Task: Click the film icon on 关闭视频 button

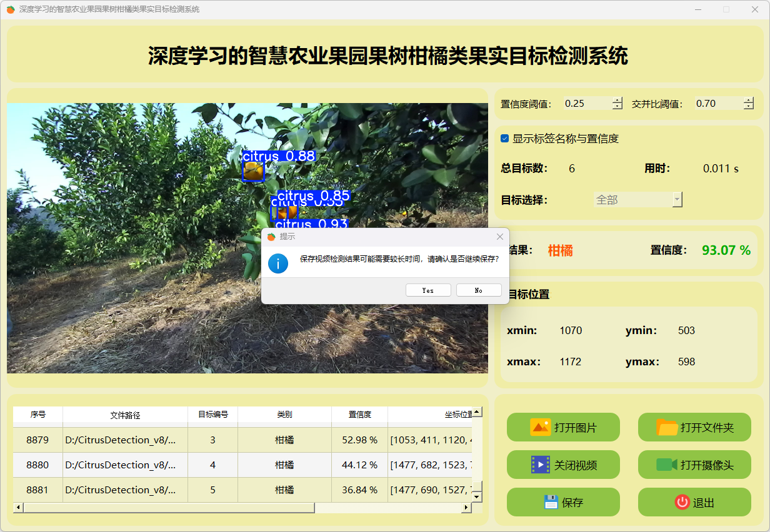Action: 540,465
